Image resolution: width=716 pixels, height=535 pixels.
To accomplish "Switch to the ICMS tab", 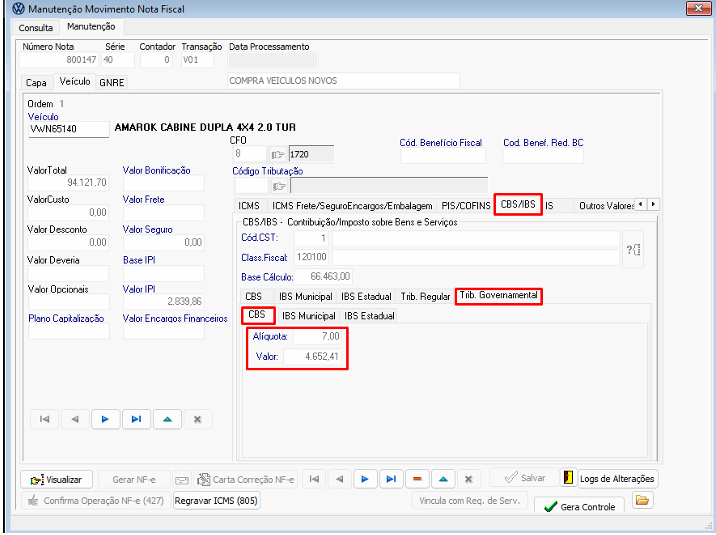I will click(x=249, y=205).
